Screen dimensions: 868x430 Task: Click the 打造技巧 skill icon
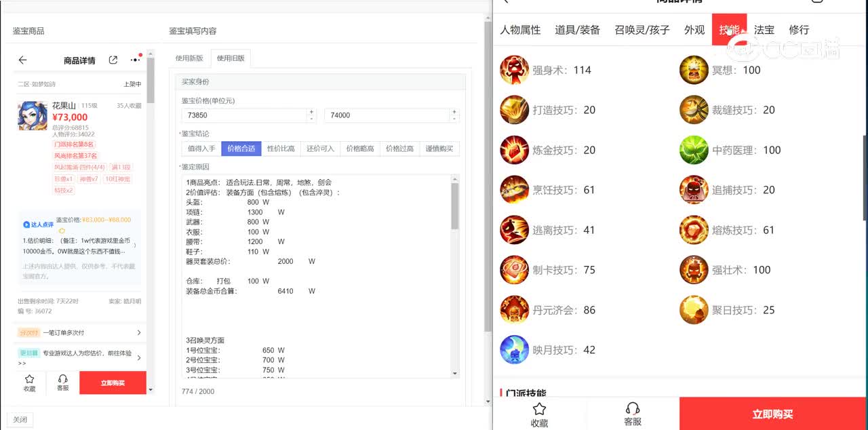click(x=515, y=110)
